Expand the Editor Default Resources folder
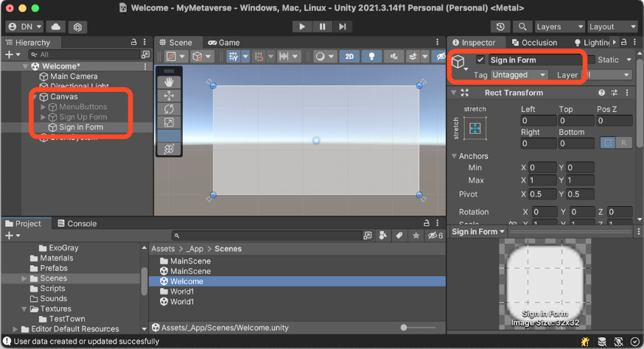The height and width of the screenshot is (349, 644). 15,329
